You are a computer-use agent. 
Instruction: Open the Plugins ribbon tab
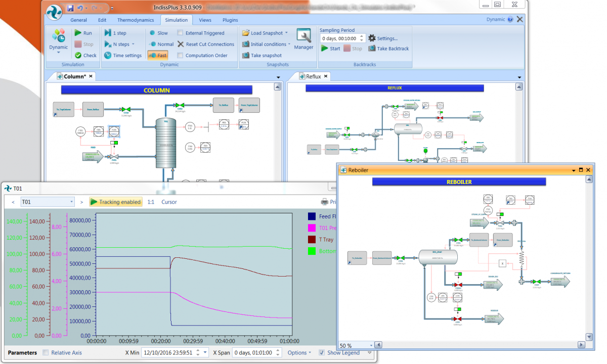230,20
